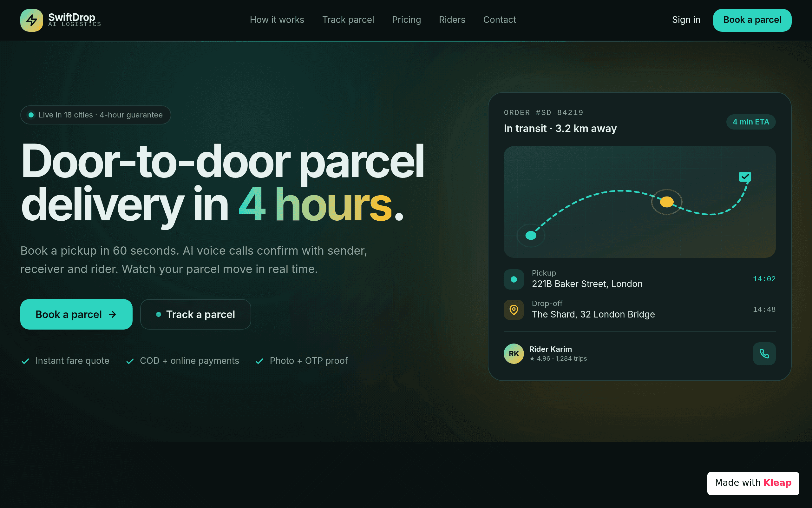Click the route map preview

[639, 202]
